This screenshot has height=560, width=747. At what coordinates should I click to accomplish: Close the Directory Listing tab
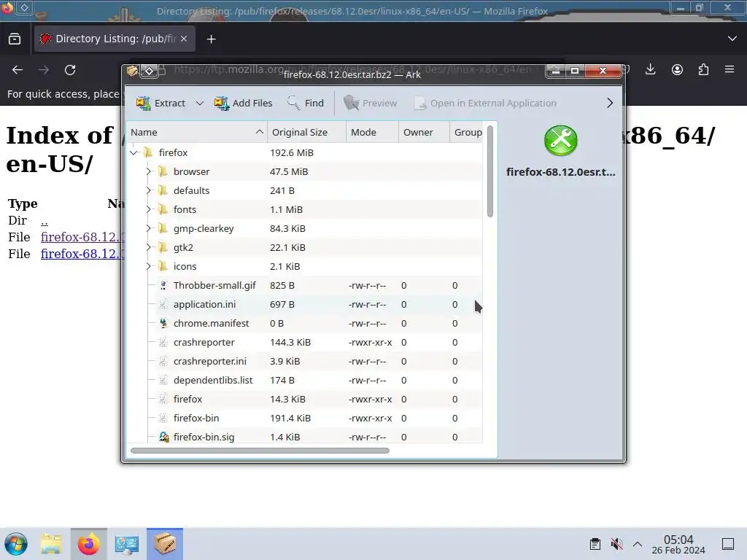coord(184,39)
